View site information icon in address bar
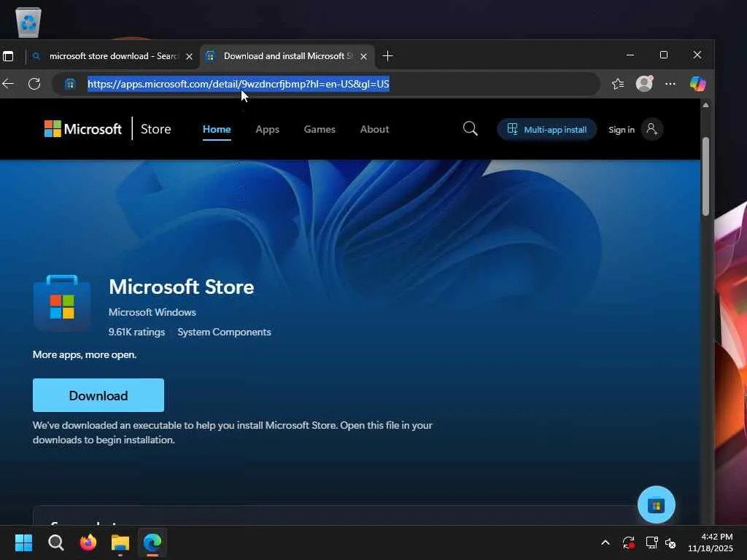The width and height of the screenshot is (747, 560). 70,85
